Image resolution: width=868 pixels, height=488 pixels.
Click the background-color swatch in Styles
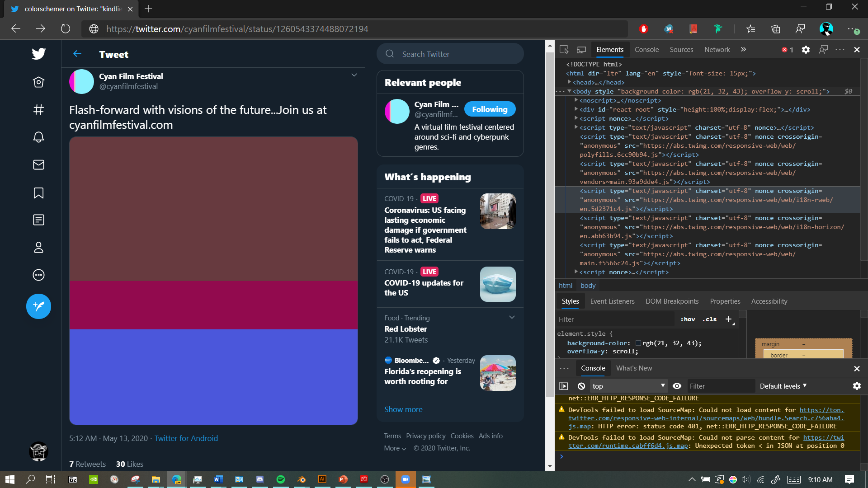click(x=638, y=343)
